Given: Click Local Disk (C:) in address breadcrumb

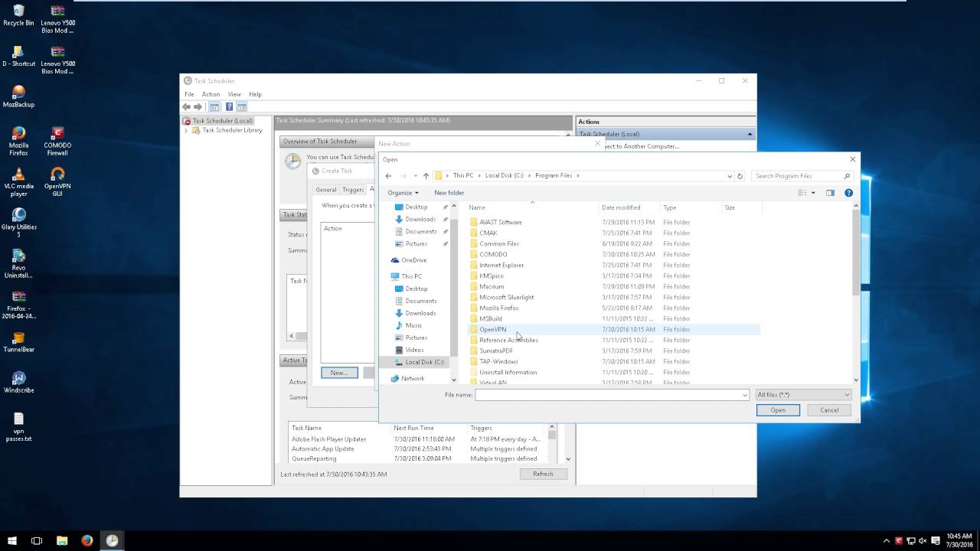Looking at the screenshot, I should [504, 176].
